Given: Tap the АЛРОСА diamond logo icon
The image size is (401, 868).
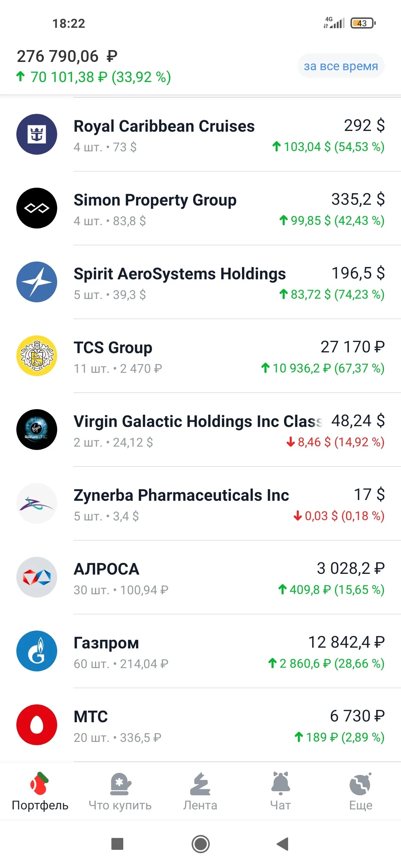Looking at the screenshot, I should pyautogui.click(x=37, y=577).
